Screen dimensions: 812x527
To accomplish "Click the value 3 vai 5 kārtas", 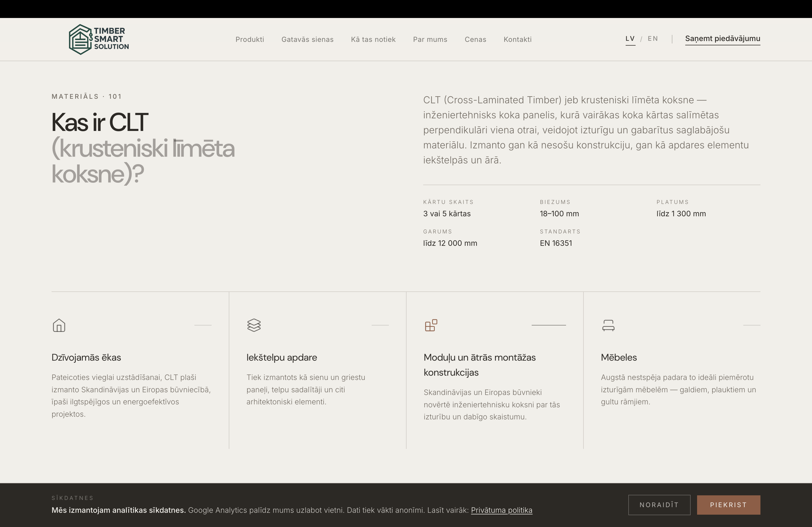I will 447,214.
